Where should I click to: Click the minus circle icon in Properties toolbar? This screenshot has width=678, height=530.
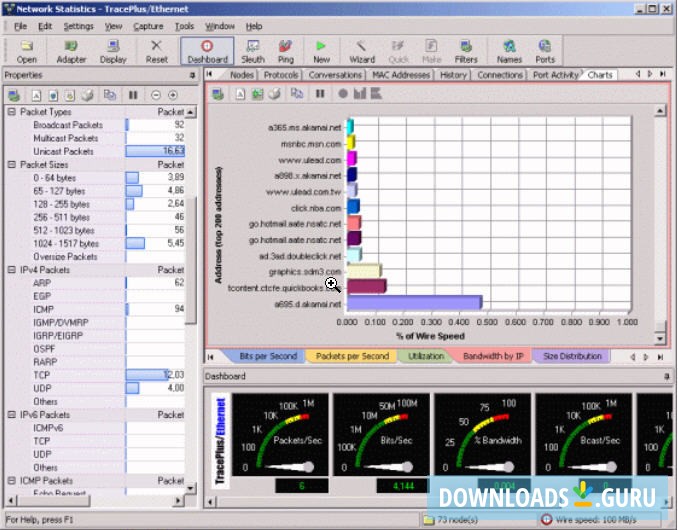point(156,95)
